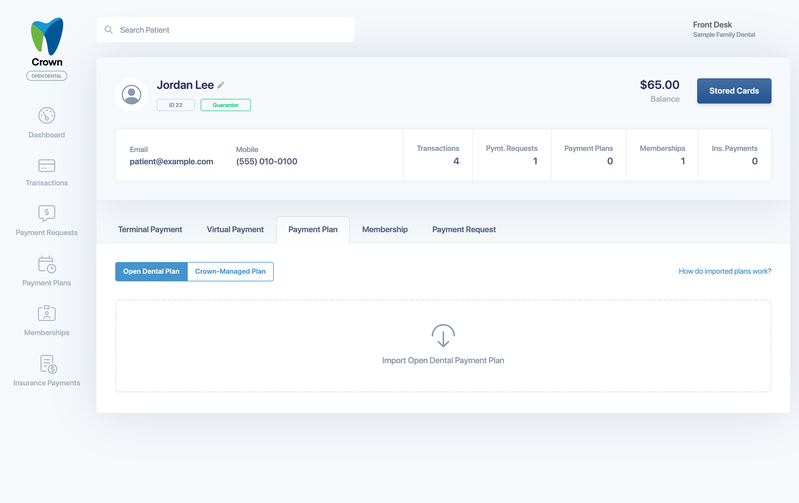The image size is (799, 503).
Task: Click the ID 22 badge
Action: tap(175, 105)
